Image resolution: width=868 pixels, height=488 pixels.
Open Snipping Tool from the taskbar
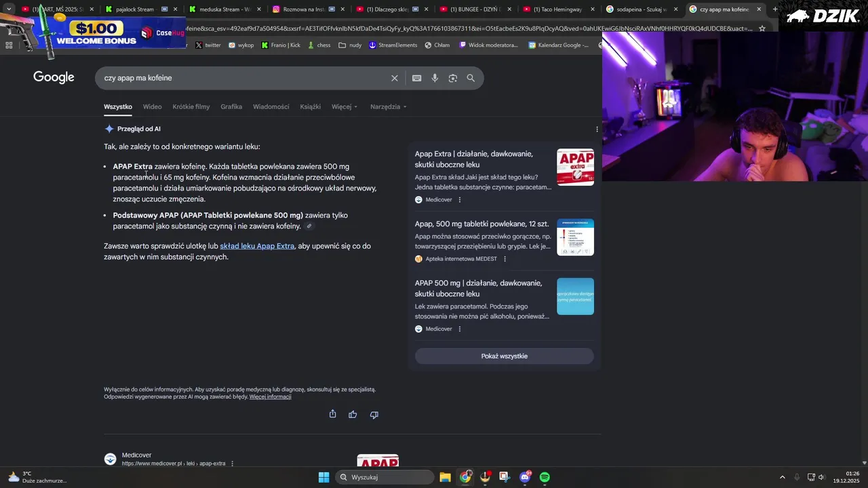pyautogui.click(x=504, y=477)
